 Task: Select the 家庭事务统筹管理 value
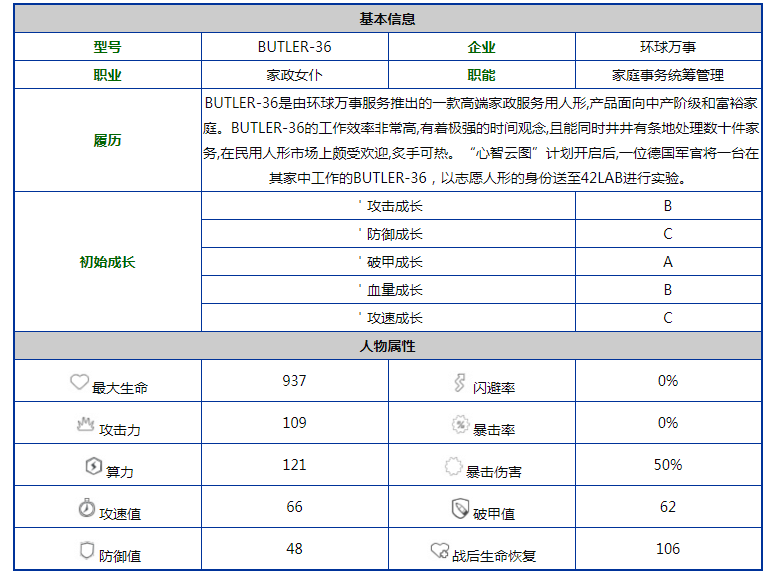[x=668, y=75]
